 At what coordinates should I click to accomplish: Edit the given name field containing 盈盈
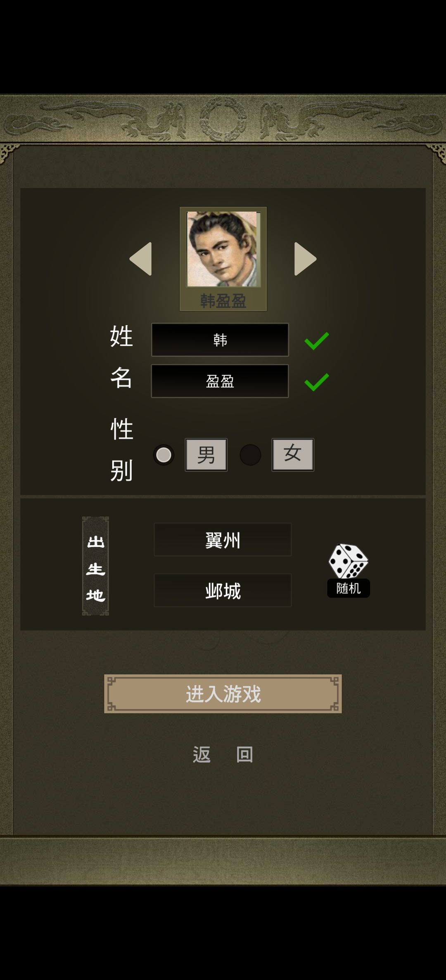click(x=220, y=381)
